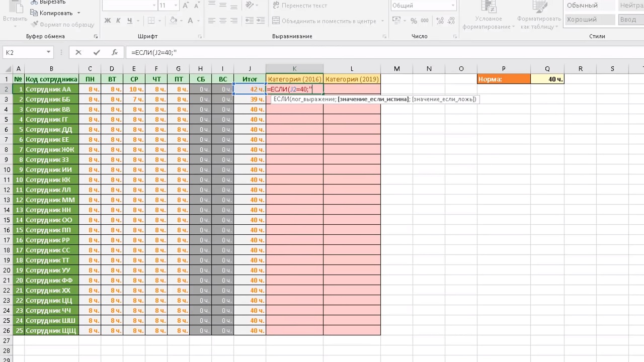Click the fill color paint bucket icon
The image size is (644, 362).
(174, 21)
